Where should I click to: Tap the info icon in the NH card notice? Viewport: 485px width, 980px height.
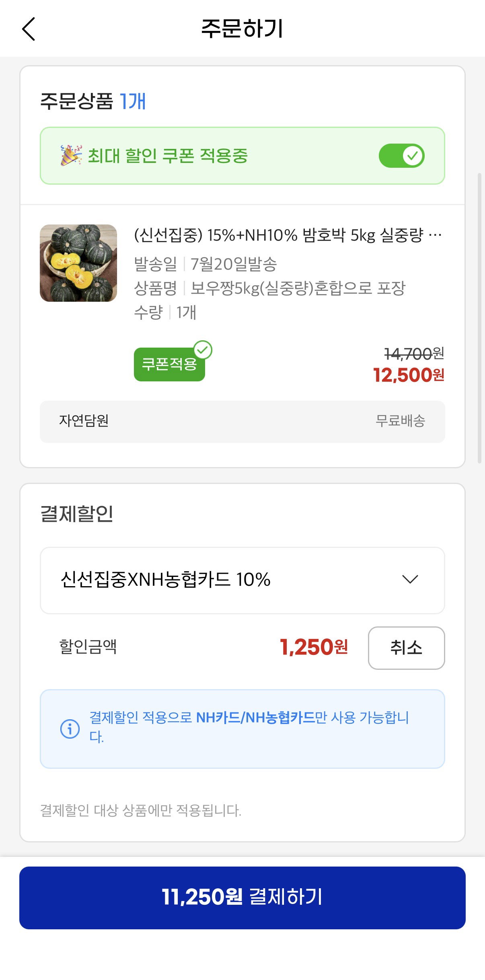coord(70,729)
